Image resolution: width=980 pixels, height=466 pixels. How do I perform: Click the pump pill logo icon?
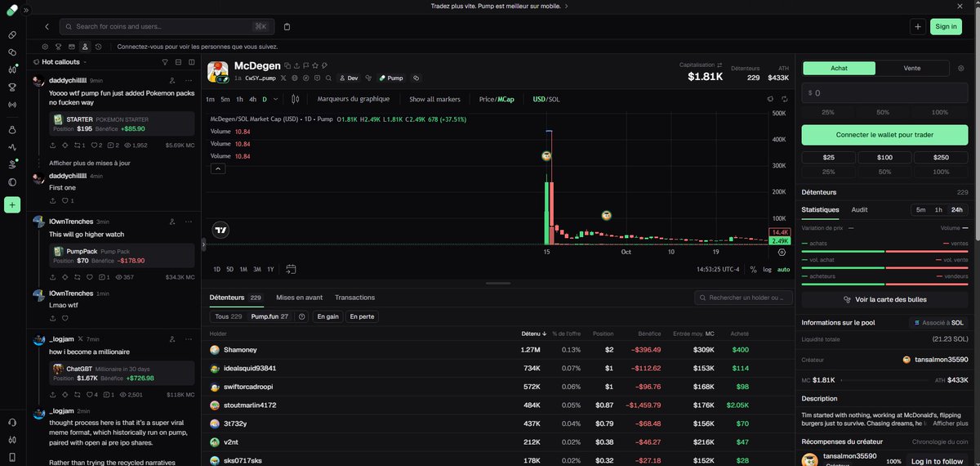tap(12, 10)
